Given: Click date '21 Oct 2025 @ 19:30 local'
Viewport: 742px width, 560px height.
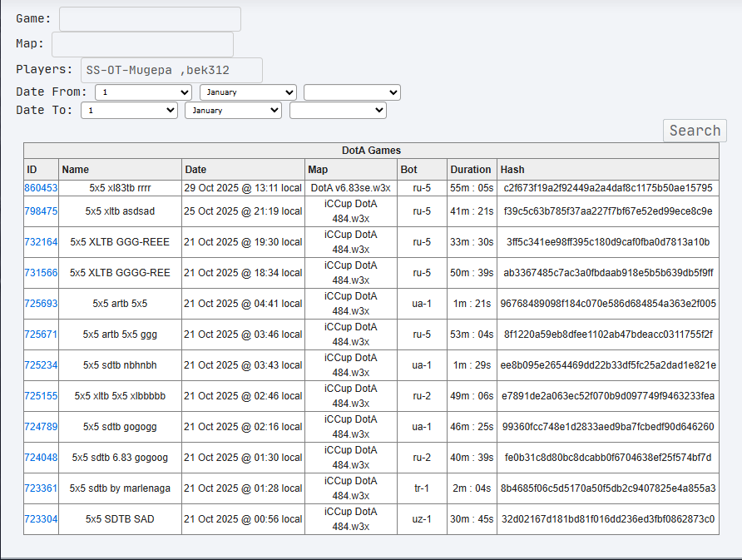Looking at the screenshot, I should point(243,242).
